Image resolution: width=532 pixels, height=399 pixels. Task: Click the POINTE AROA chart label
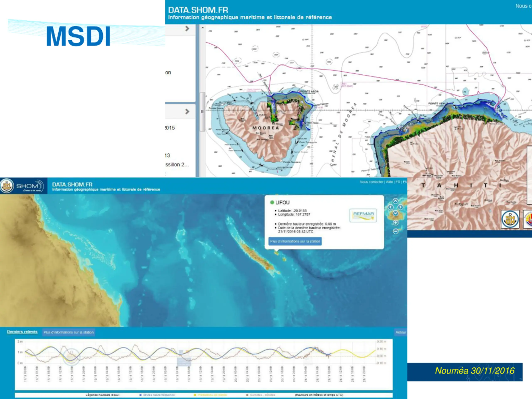[309, 91]
